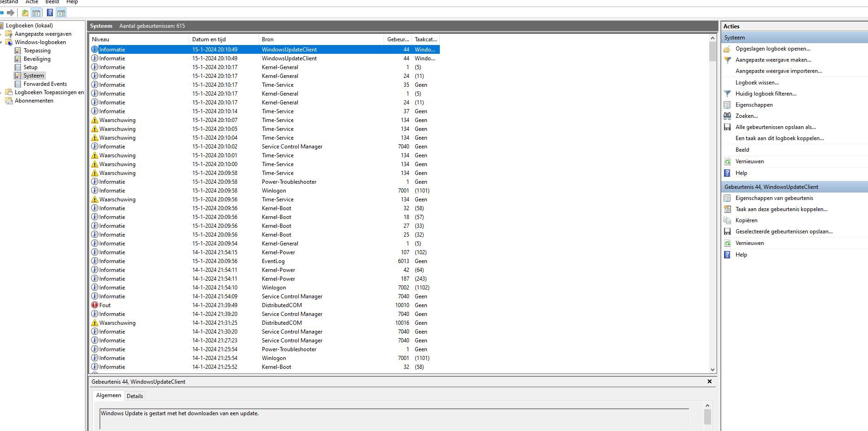The width and height of the screenshot is (868, 431).
Task: Collapse the Systeem section header in Acties
Action: [795, 38]
